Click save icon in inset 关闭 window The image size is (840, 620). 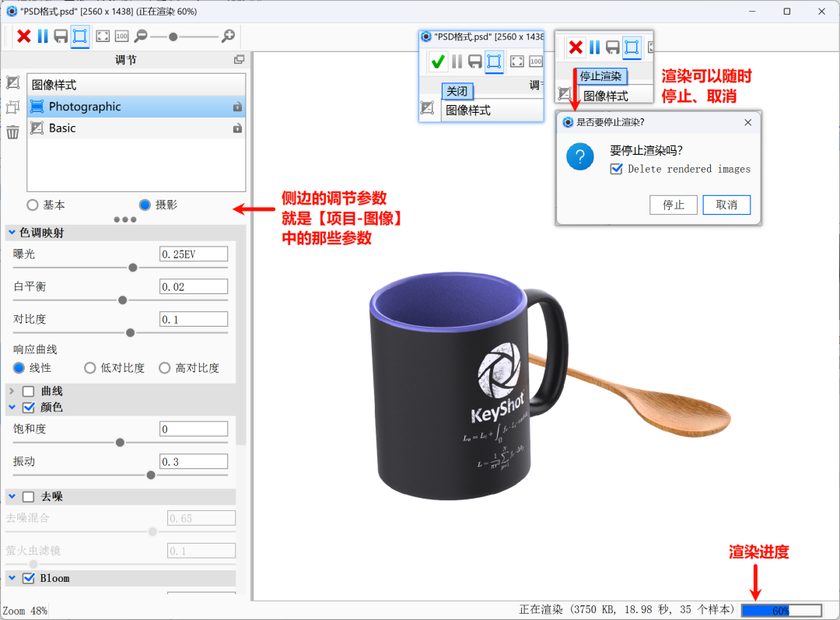pos(475,61)
